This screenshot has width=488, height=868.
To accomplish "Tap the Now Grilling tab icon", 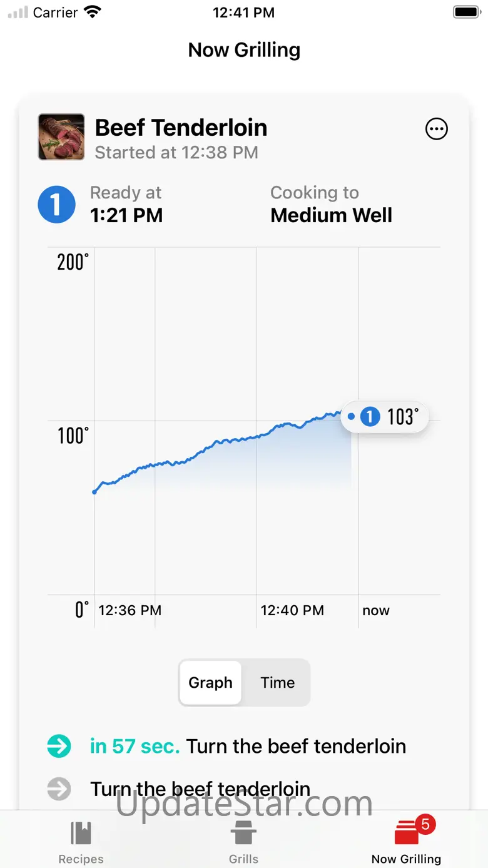I will (406, 835).
